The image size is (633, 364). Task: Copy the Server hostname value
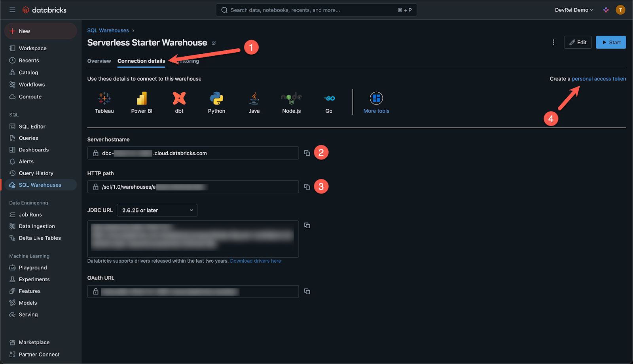click(x=307, y=153)
